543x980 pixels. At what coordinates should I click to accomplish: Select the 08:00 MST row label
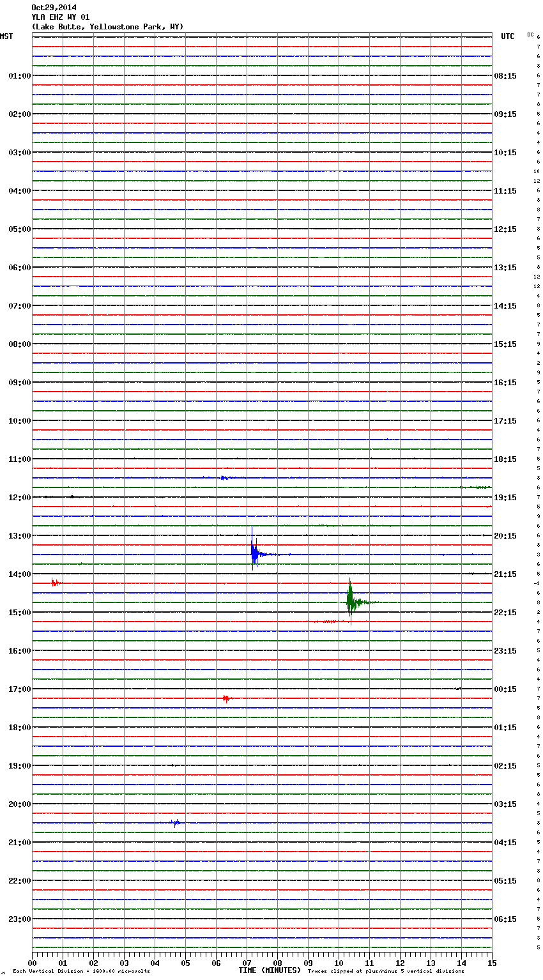point(19,344)
